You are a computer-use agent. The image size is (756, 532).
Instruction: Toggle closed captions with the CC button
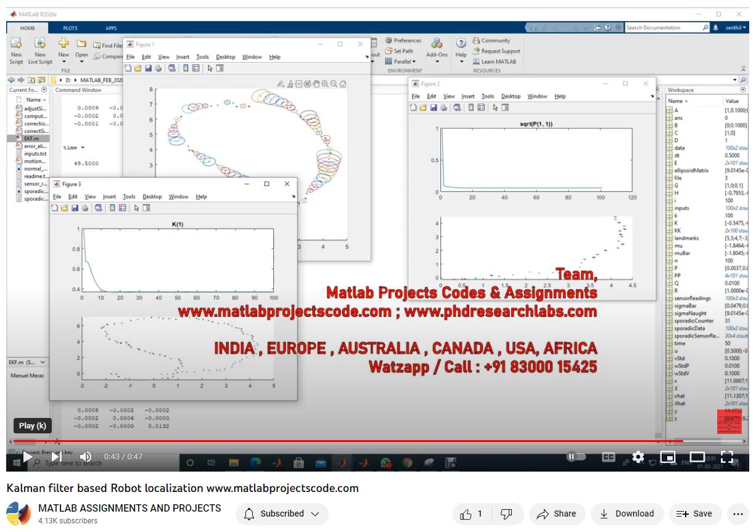tap(608, 457)
